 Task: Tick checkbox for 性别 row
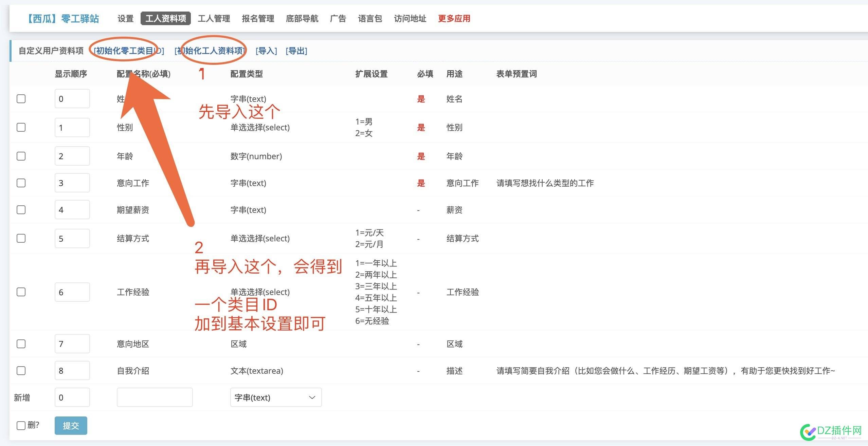[x=21, y=127]
